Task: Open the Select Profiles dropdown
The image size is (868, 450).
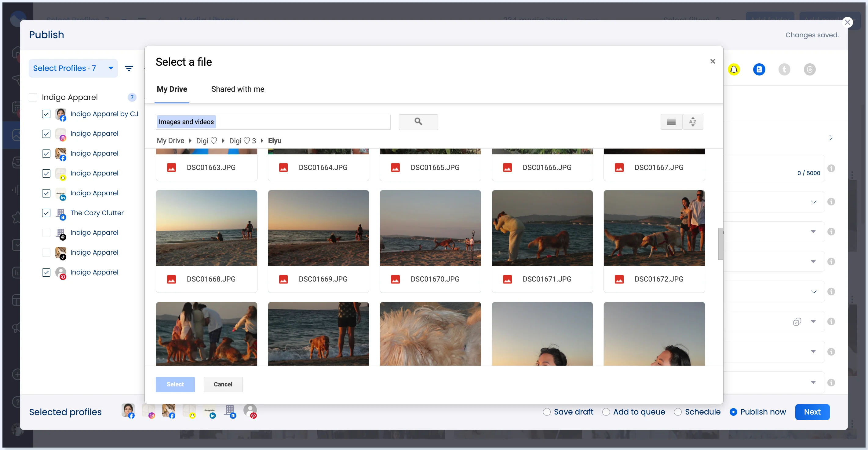Action: [x=73, y=68]
